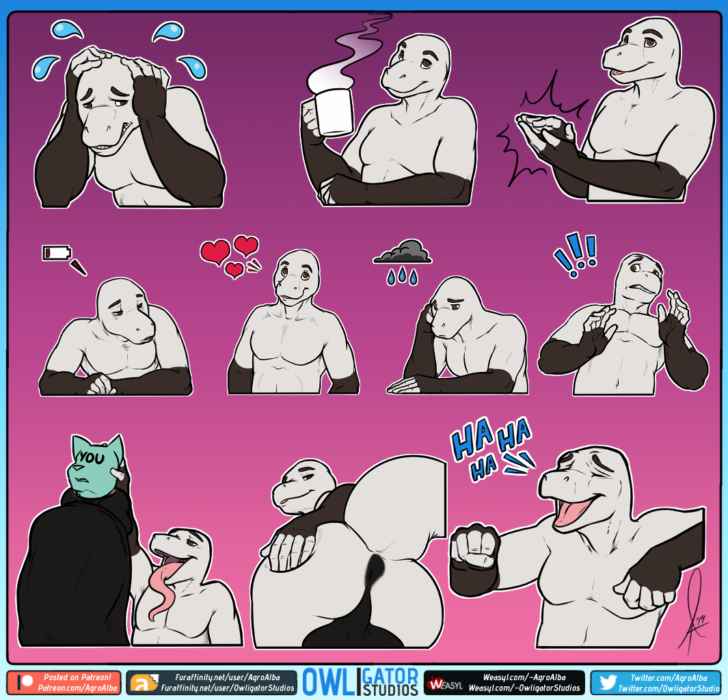Select the laughing sticker with a raised fist
The image size is (728, 700).
pyautogui.click(x=578, y=548)
